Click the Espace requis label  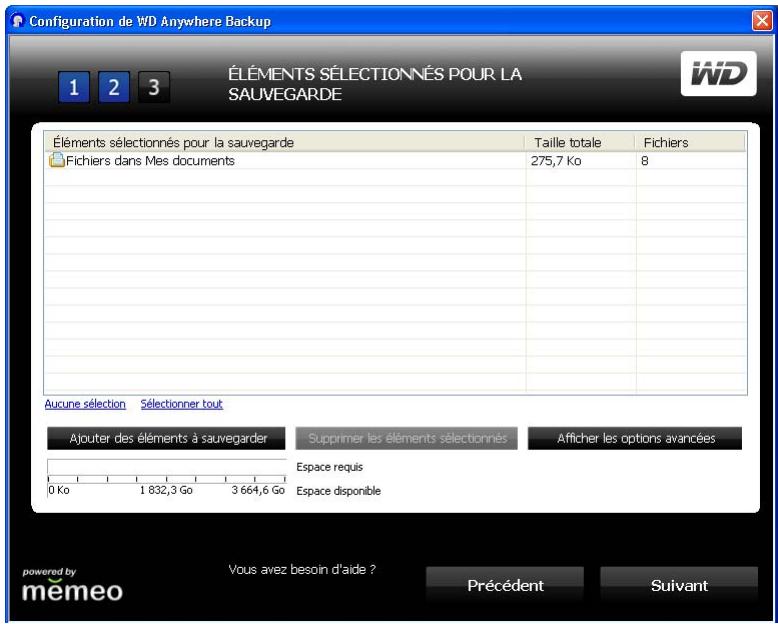coord(329,467)
